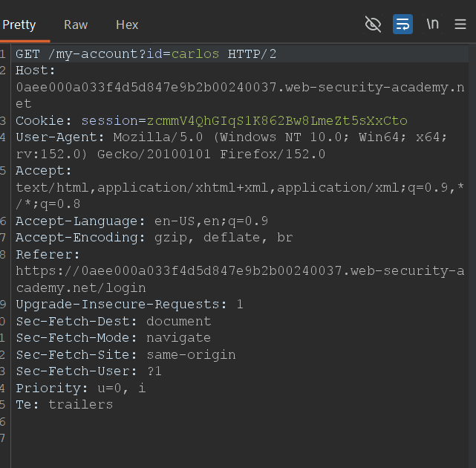This screenshot has height=468, width=476.
Task: Click the Referer: header name
Action: click(x=48, y=255)
